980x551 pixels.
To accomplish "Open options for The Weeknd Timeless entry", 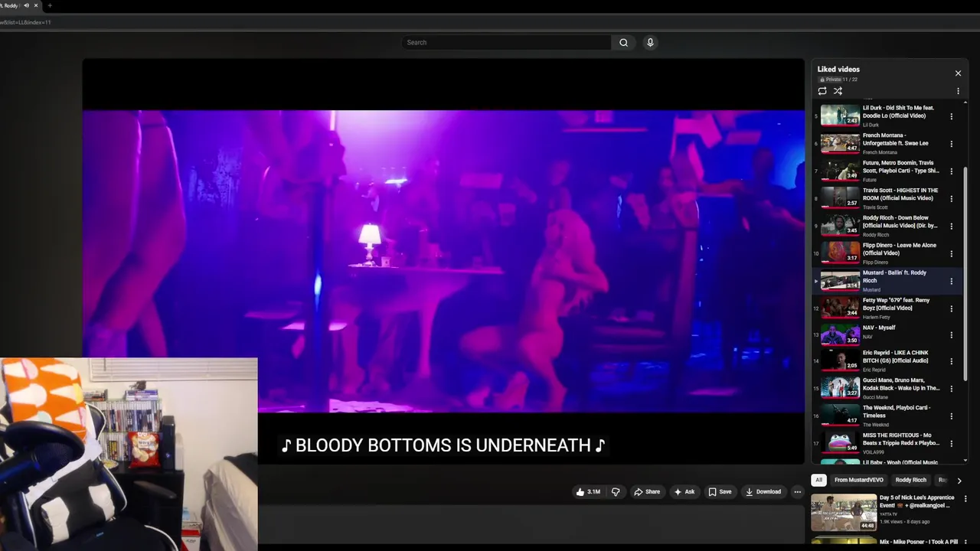I will pyautogui.click(x=952, y=416).
